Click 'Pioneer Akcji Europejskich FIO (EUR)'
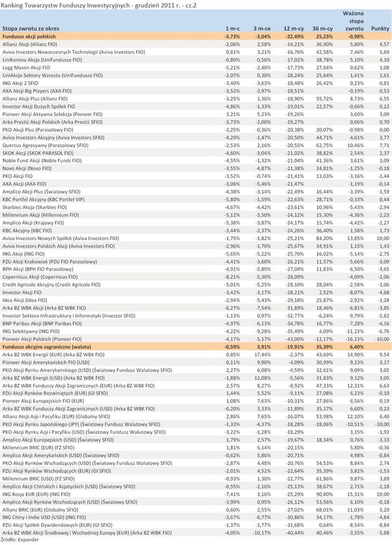This screenshot has width=392, height=545. [x=43, y=401]
